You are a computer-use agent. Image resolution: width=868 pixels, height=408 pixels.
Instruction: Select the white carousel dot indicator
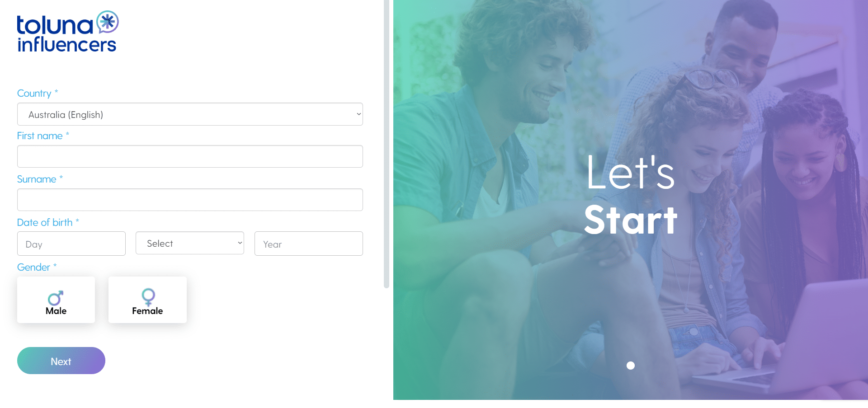click(x=631, y=366)
